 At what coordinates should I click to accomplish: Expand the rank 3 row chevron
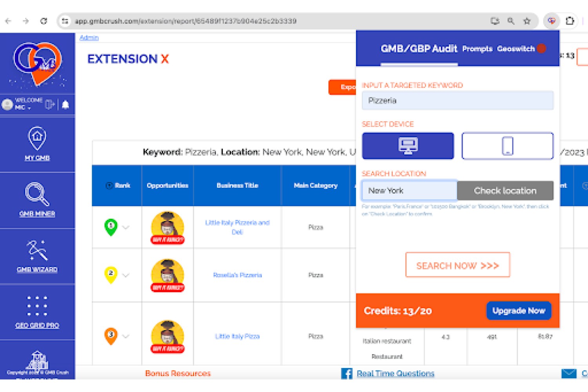(126, 336)
